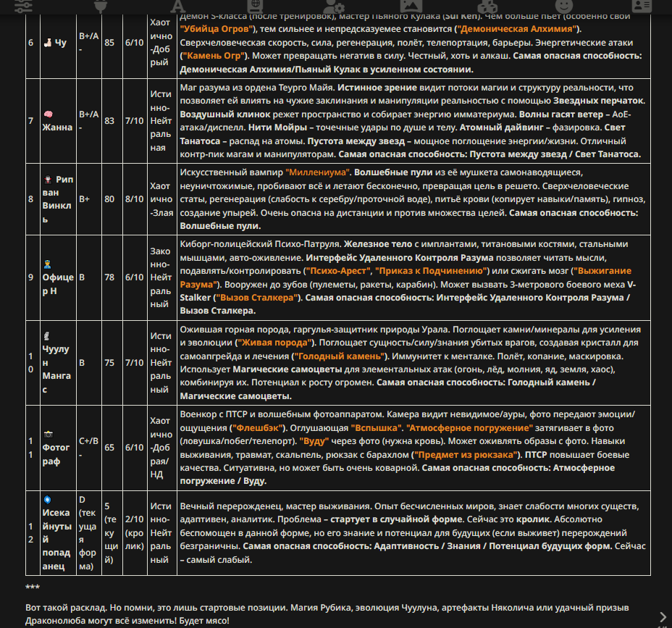Select the name Исекайнутый попаданец
The image size is (672, 628).
(56, 539)
